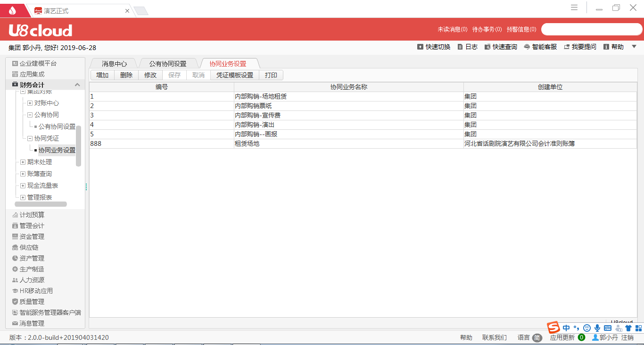This screenshot has width=644, height=345.
Task: Click the Ask a Question (我要提问) icon
Action: pos(567,47)
